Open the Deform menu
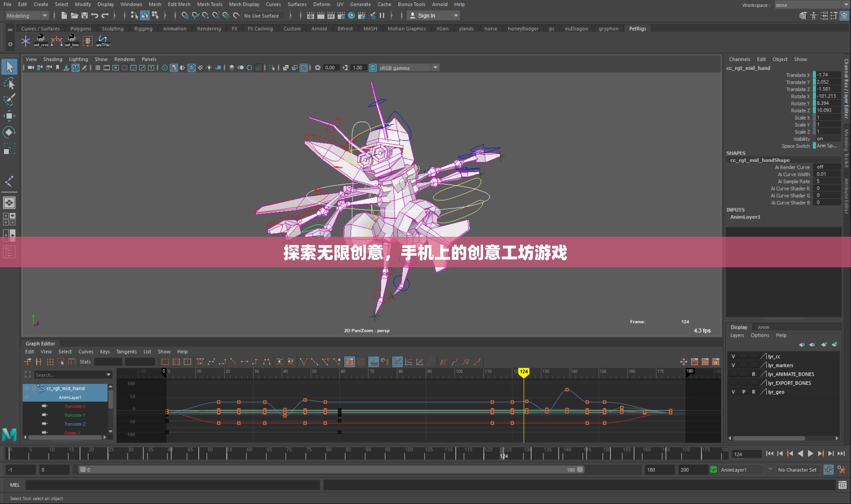The image size is (851, 504). [322, 4]
